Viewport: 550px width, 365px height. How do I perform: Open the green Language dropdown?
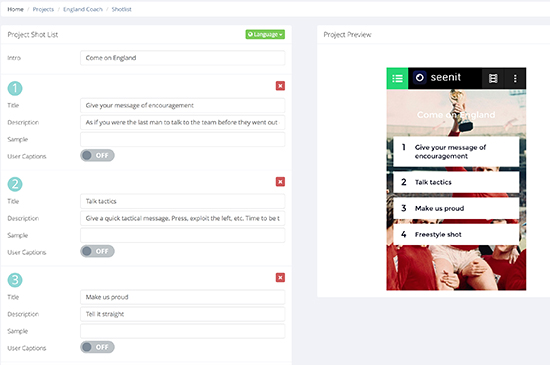(265, 34)
